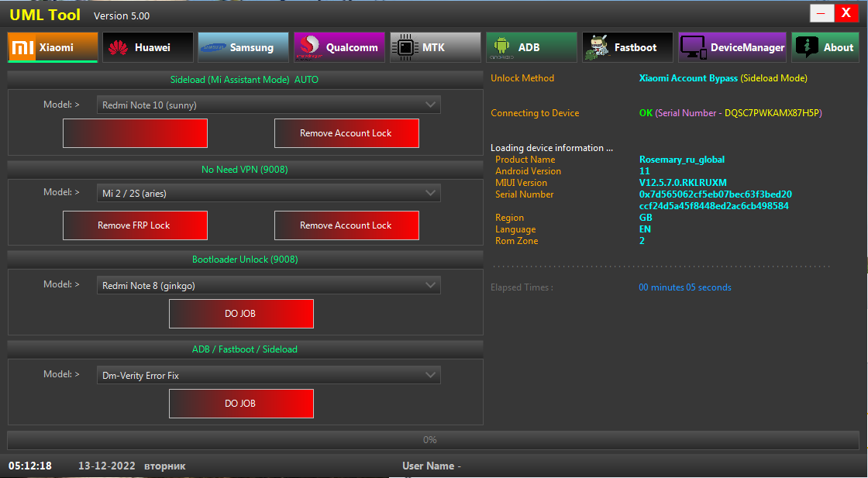Open the MTK tab

click(435, 47)
